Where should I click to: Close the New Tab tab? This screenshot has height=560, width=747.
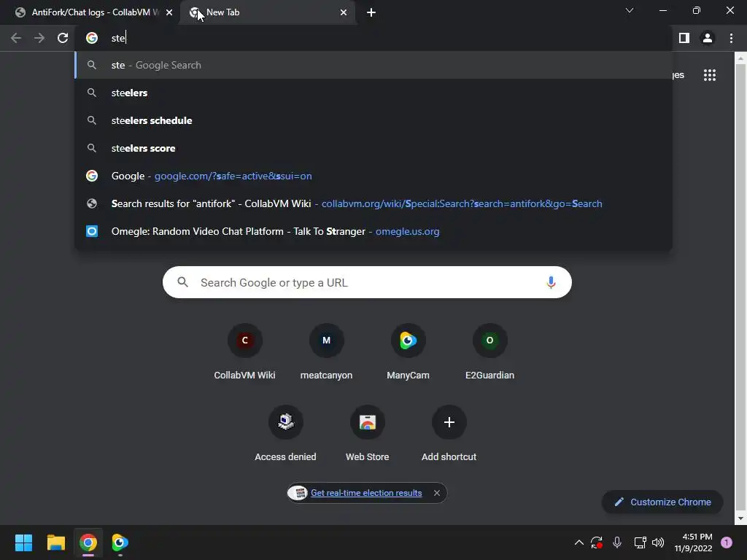pos(344,12)
